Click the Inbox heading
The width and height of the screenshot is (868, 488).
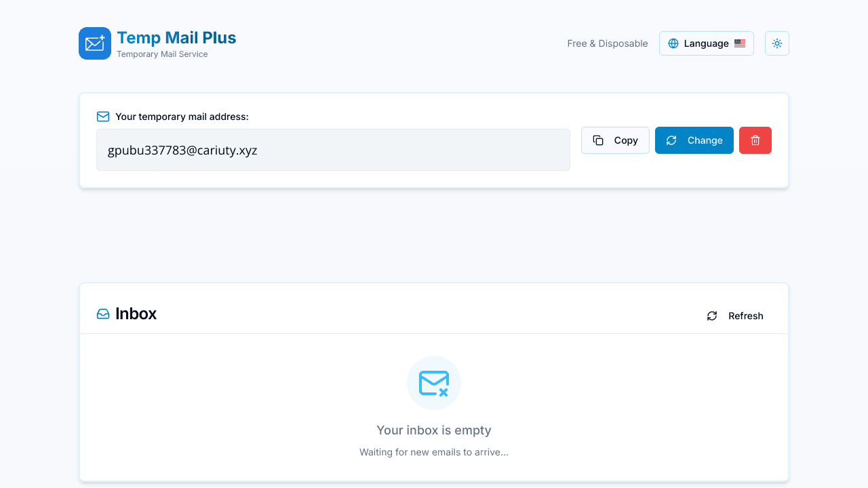136,314
